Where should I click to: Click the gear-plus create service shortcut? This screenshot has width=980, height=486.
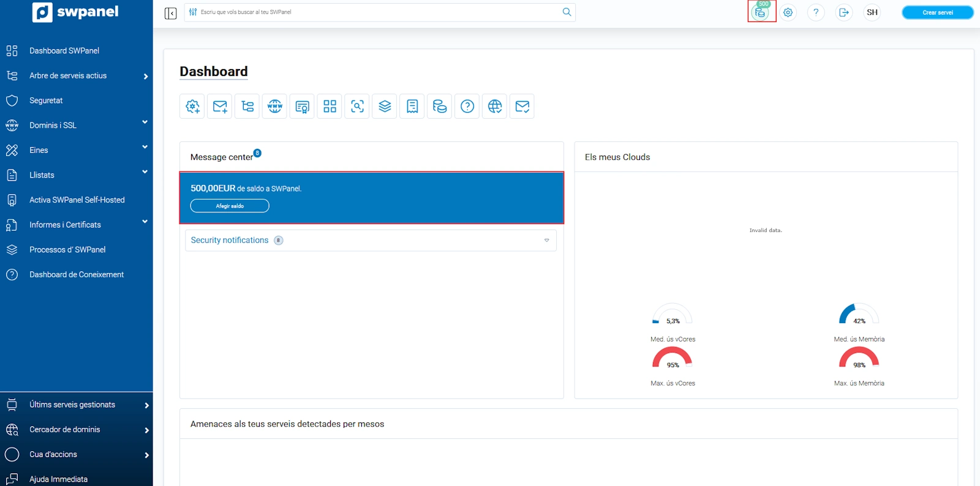pos(192,107)
